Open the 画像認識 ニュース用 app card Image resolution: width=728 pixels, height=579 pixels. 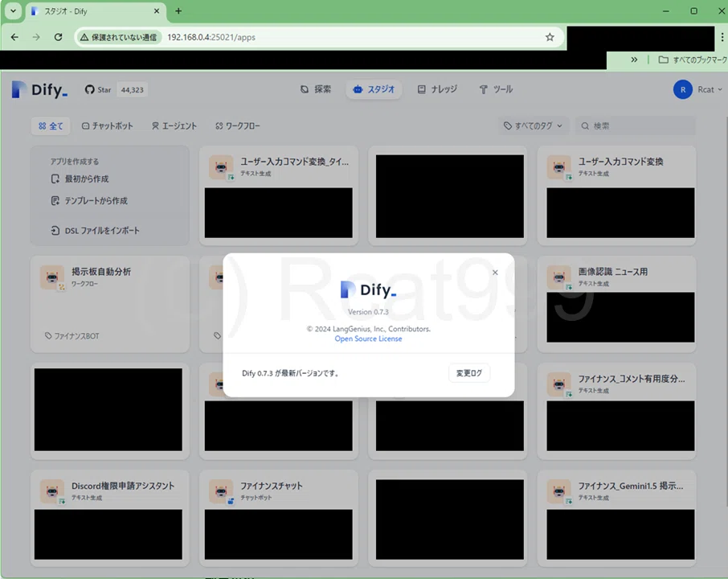(x=616, y=304)
